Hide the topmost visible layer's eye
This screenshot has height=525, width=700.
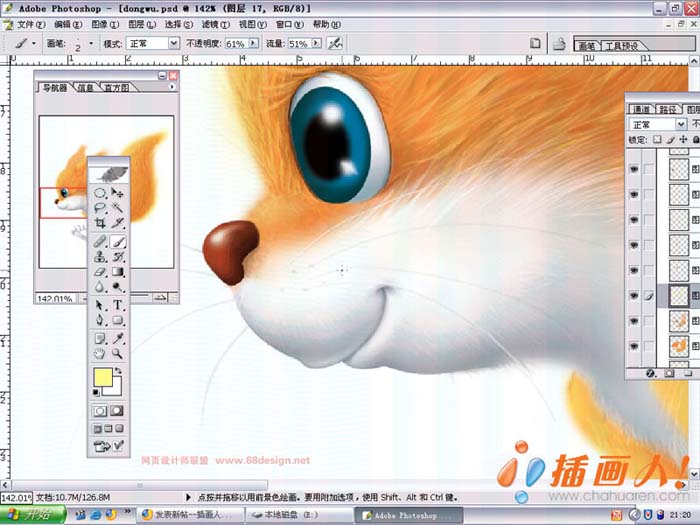(634, 169)
